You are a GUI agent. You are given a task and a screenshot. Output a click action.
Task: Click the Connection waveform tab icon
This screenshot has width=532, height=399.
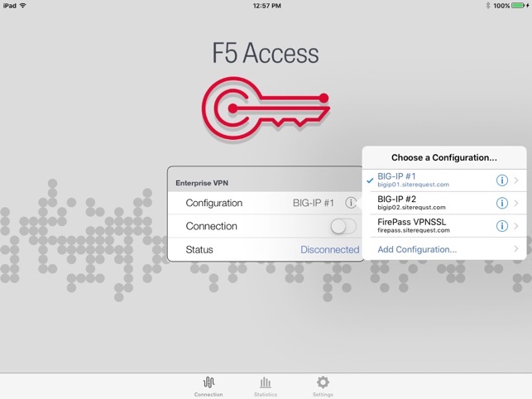click(208, 382)
